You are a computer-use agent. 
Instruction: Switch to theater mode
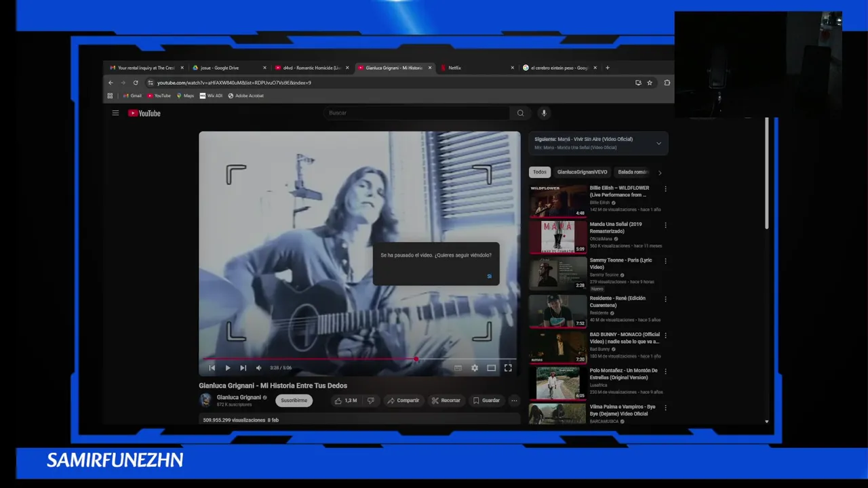(x=491, y=368)
